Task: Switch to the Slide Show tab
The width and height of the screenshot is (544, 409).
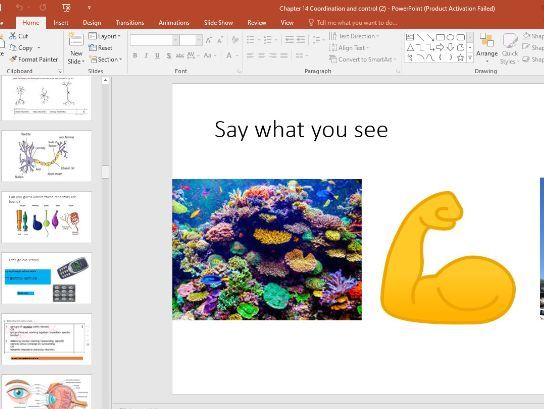Action: click(218, 23)
